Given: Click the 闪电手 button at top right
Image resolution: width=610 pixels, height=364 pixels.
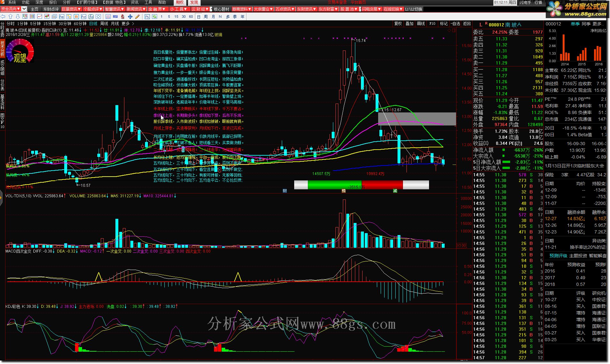Looking at the screenshot, I should coord(526,2).
